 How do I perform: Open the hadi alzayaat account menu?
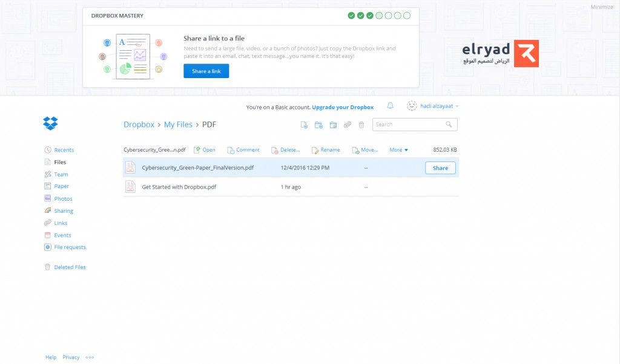[x=440, y=106]
